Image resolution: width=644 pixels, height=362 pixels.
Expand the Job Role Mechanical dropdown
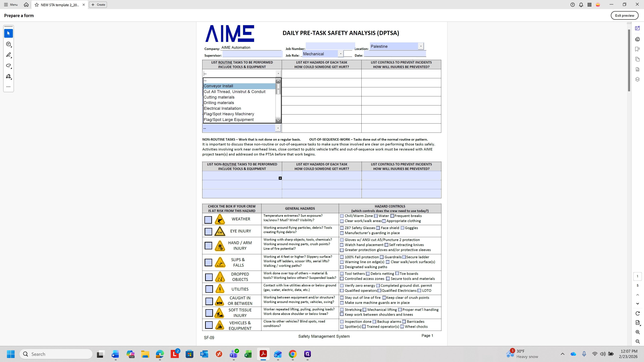click(x=340, y=54)
